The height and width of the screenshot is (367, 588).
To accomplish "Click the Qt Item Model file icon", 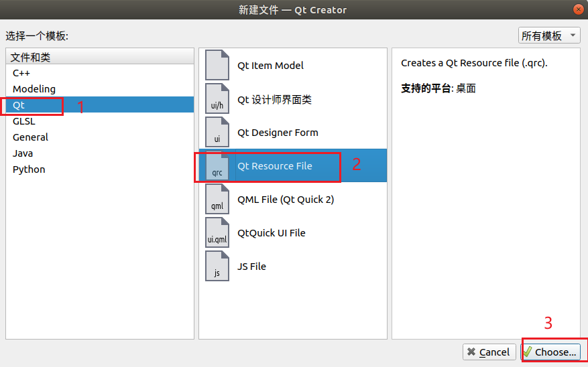I will point(217,65).
